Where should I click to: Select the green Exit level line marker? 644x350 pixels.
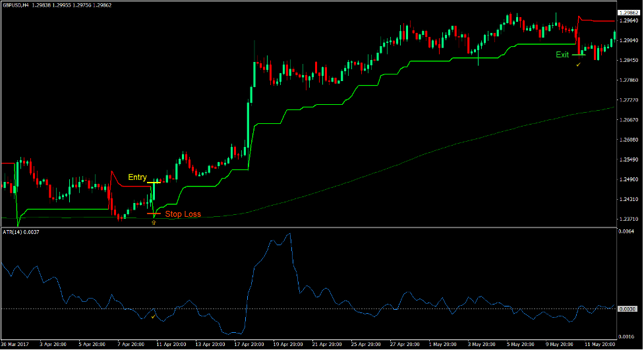pos(578,55)
